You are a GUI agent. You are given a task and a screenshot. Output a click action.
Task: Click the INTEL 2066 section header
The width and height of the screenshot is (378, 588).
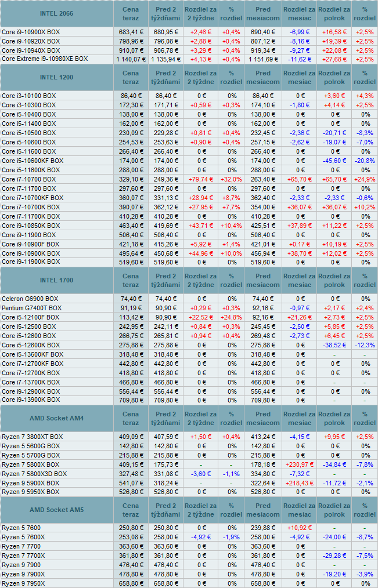tap(57, 13)
